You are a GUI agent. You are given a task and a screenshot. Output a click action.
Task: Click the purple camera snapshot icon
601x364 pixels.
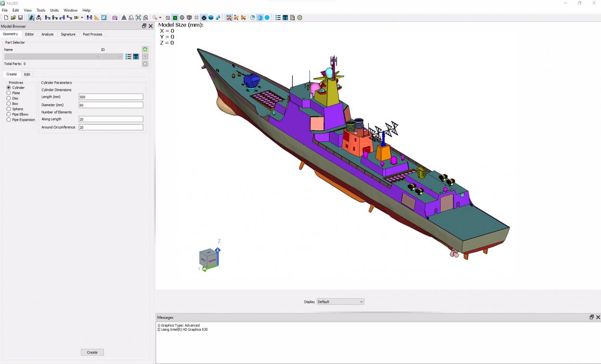point(115,18)
